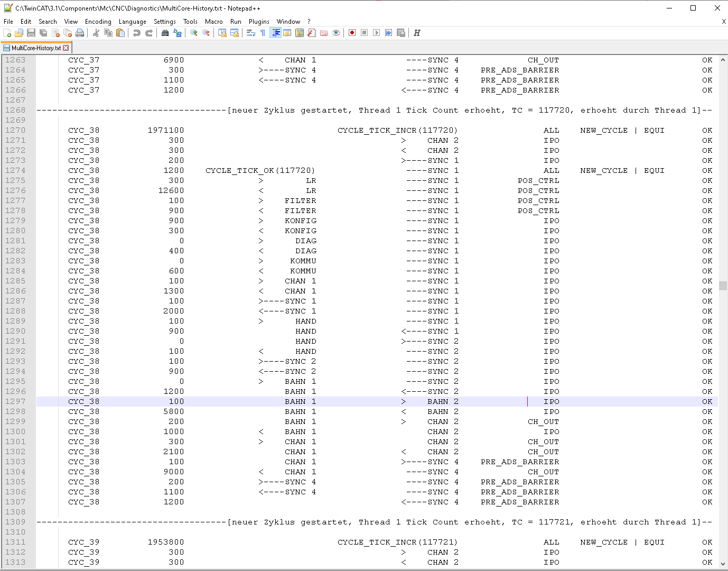Click the Redo toolbar arrow

pos(149,33)
